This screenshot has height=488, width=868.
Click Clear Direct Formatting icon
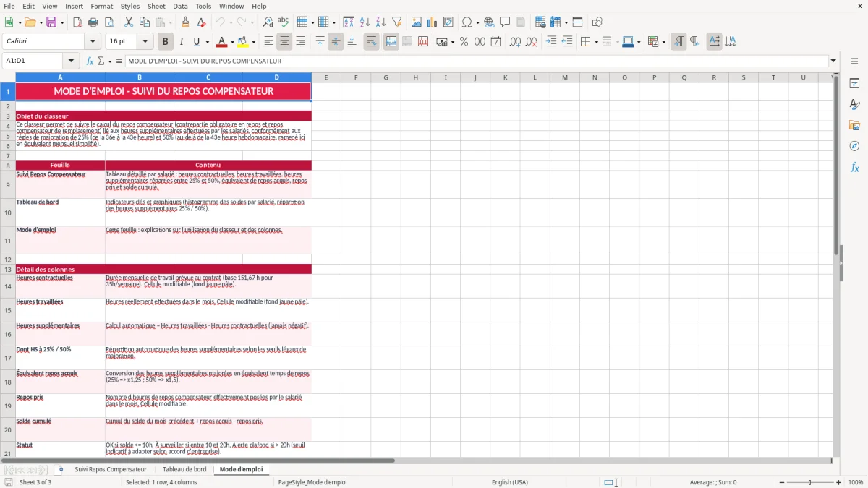click(201, 22)
